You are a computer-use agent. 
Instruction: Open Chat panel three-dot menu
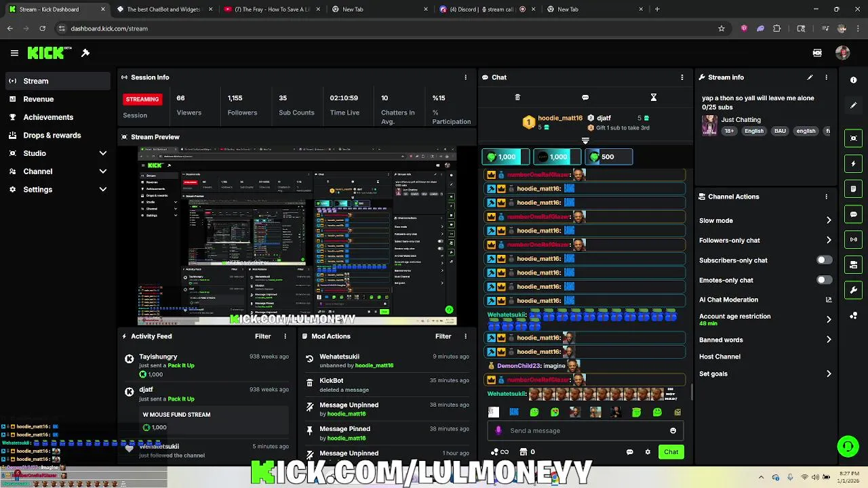682,77
